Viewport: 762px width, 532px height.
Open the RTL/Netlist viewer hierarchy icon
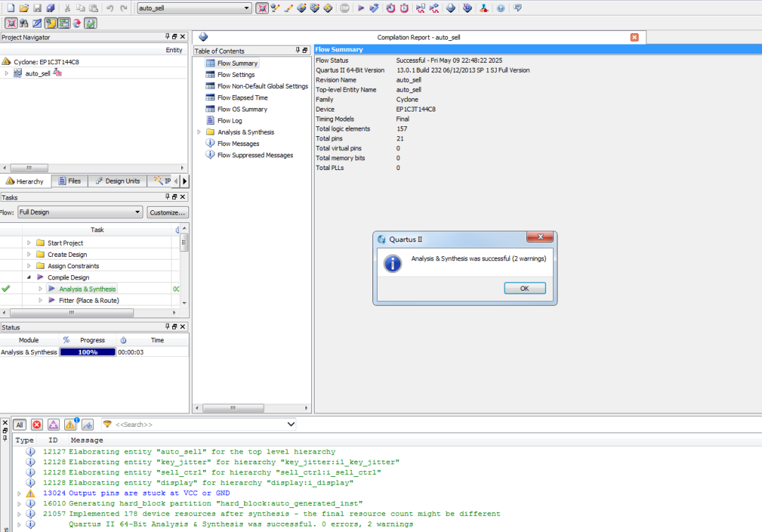point(483,8)
